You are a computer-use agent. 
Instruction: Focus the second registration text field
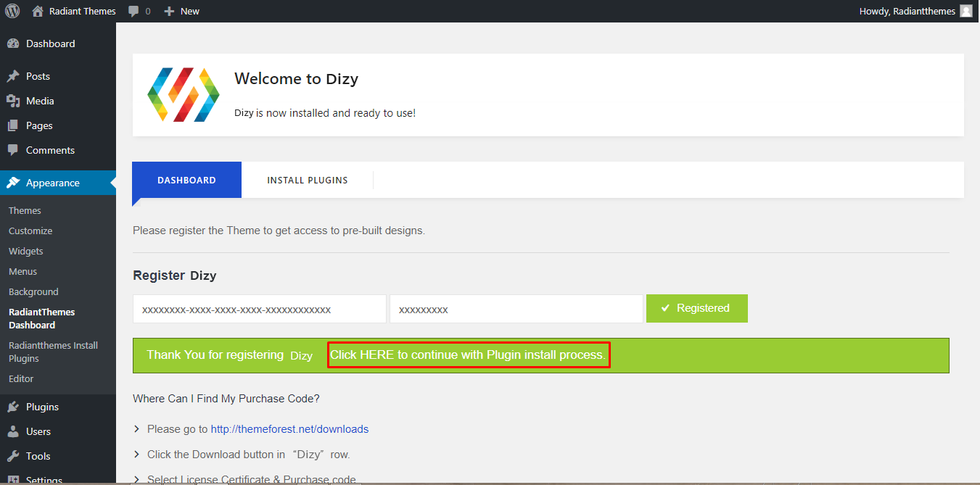click(x=516, y=309)
